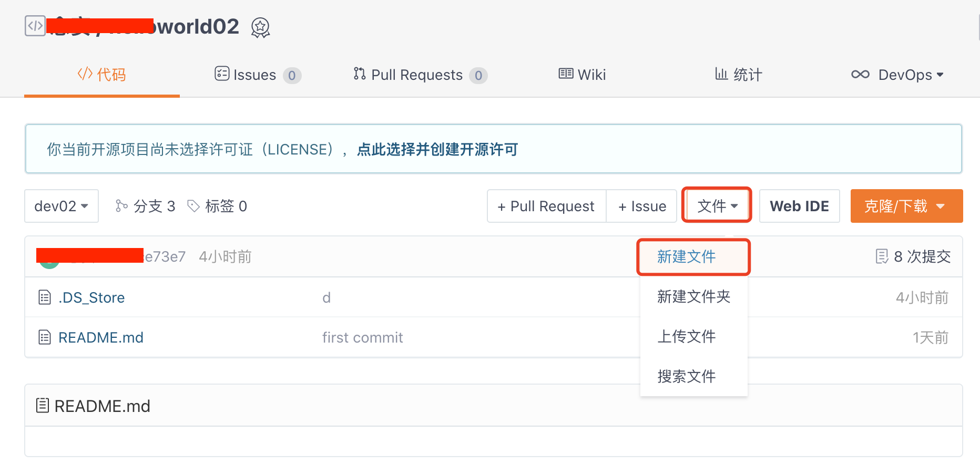The height and width of the screenshot is (475, 980).
Task: Select 新建文件夹 menu entry
Action: [x=693, y=296]
